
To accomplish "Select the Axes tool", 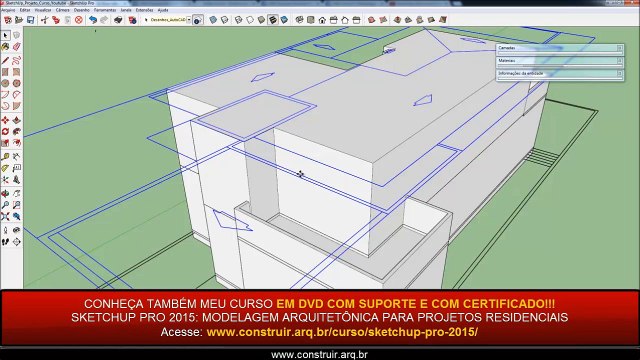I will (5, 180).
